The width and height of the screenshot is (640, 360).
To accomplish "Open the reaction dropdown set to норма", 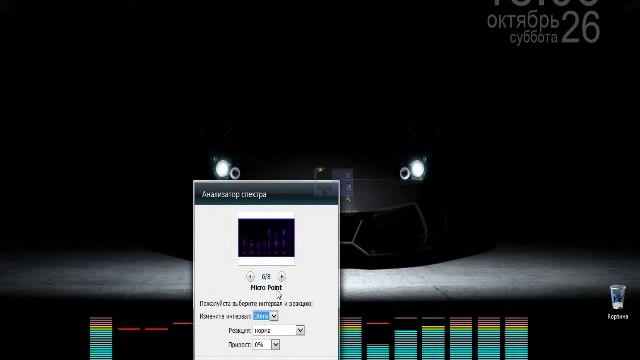I will 279,330.
